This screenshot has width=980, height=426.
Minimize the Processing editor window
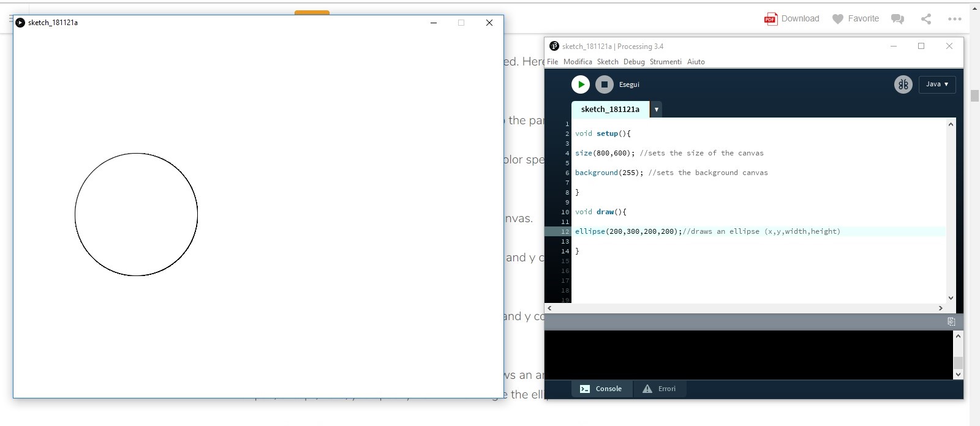pos(894,46)
